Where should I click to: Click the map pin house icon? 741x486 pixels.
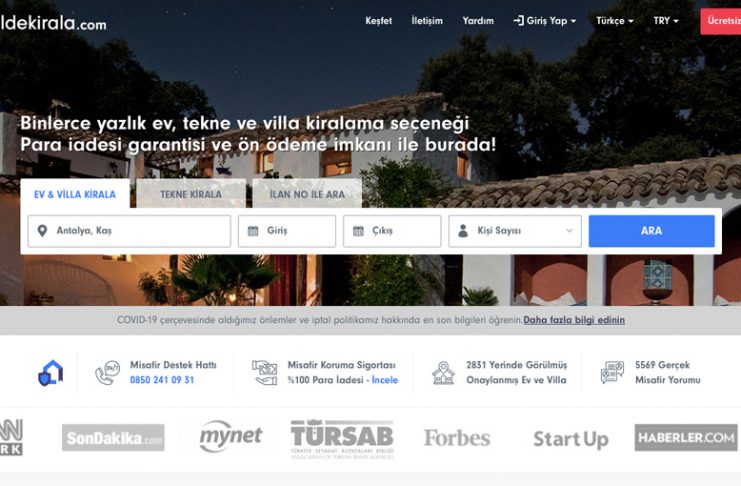[443, 373]
